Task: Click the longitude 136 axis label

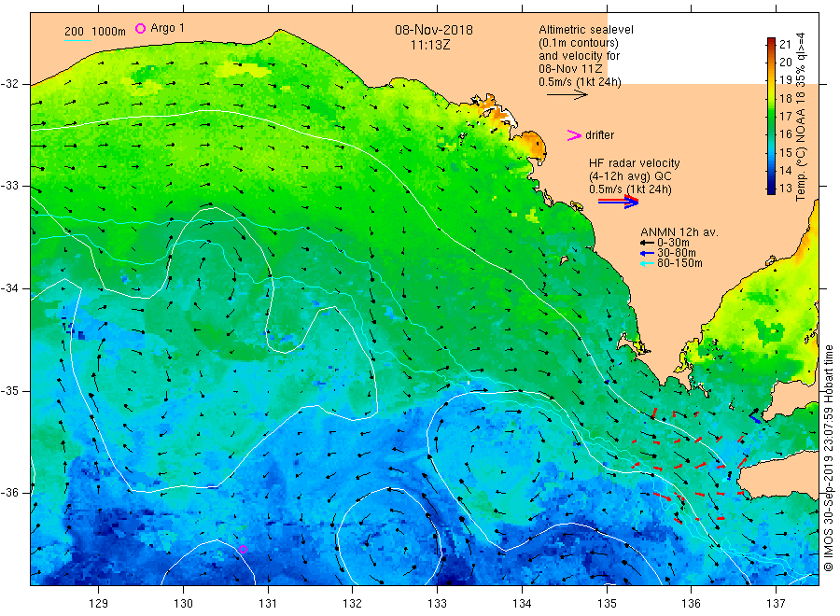Action: click(691, 604)
